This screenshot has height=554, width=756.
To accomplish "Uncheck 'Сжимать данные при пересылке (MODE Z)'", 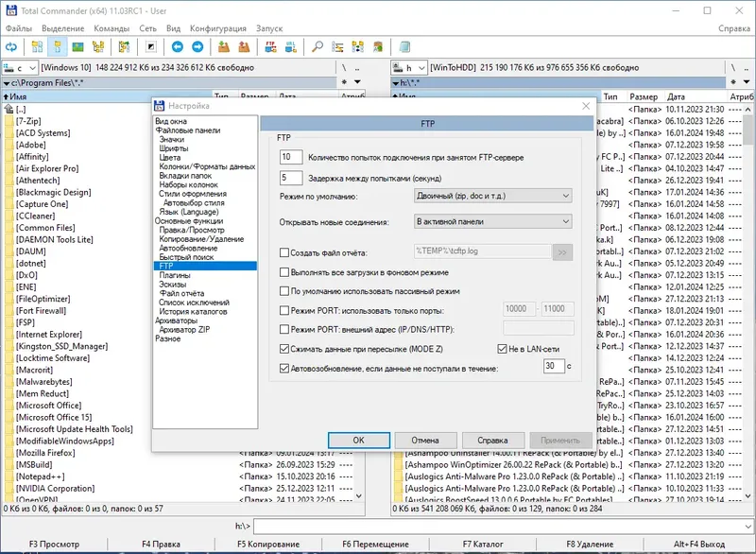I will pos(284,349).
